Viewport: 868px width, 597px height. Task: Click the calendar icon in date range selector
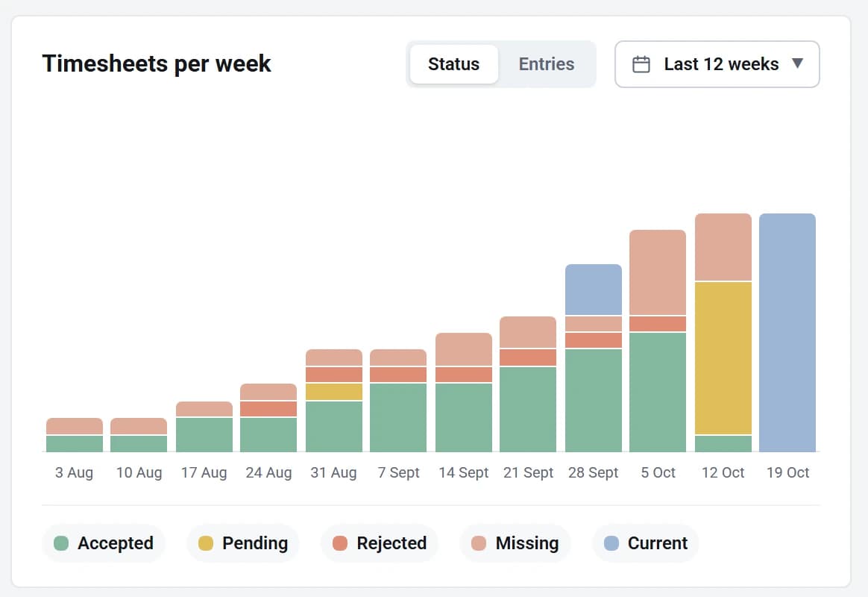pyautogui.click(x=641, y=64)
